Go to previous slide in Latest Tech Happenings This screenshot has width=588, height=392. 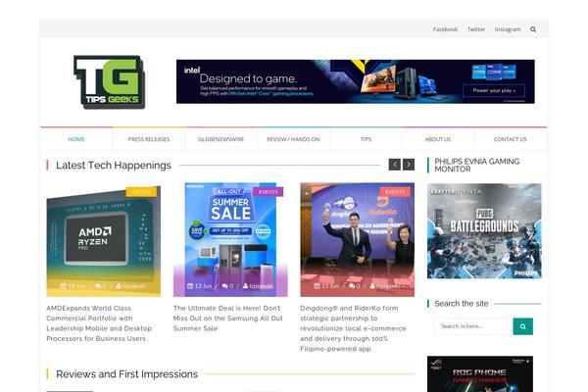[x=395, y=165]
